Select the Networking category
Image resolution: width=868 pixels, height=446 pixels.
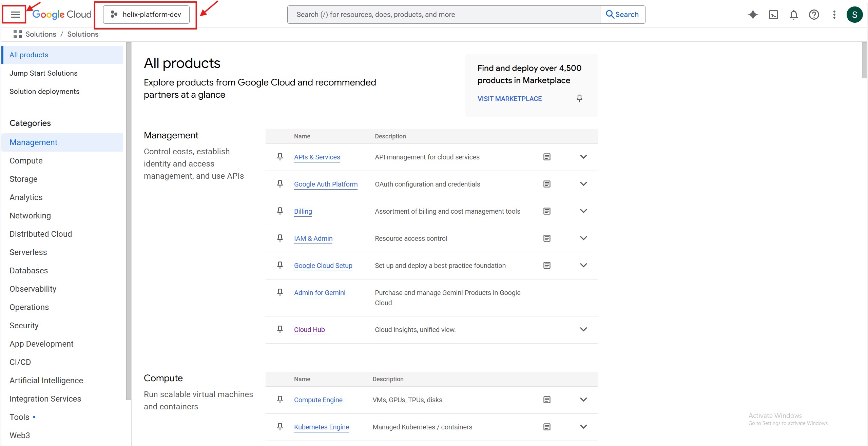pyautogui.click(x=30, y=216)
